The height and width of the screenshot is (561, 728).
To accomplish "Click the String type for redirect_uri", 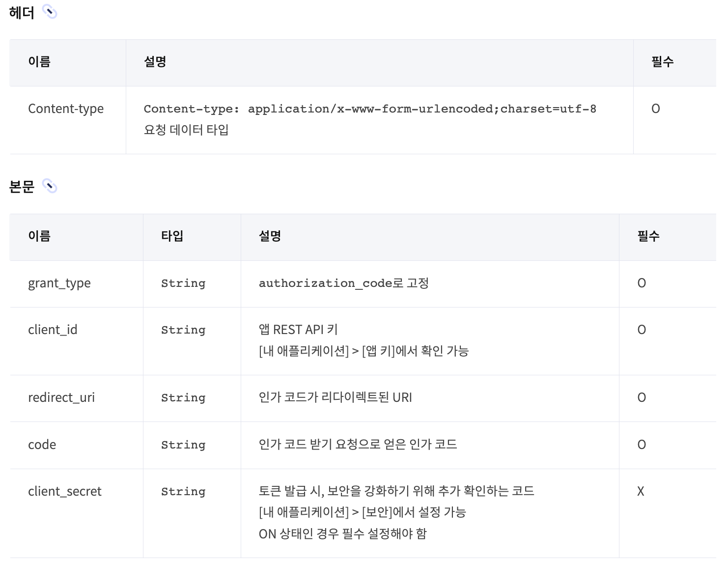I will coord(183,398).
